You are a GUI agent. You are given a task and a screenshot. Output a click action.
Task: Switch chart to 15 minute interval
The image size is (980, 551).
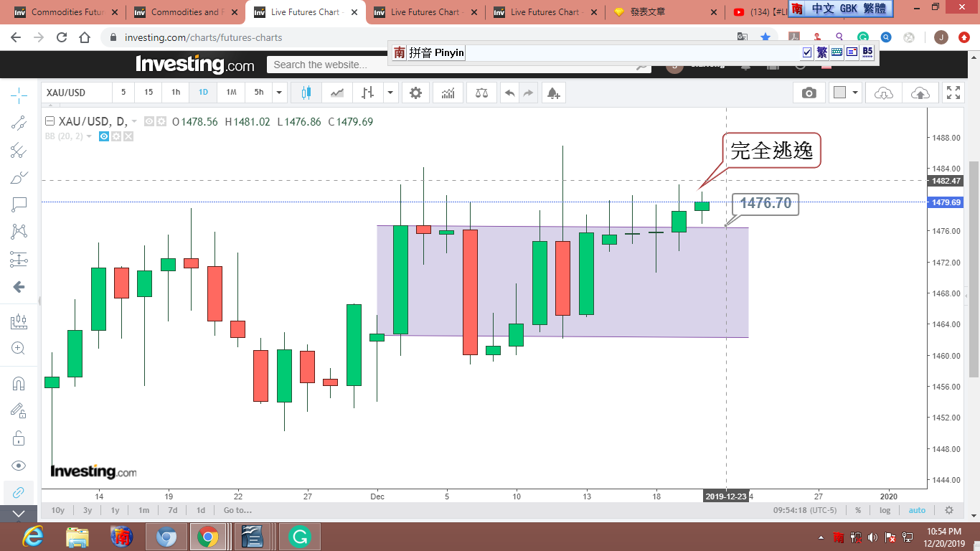tap(149, 93)
